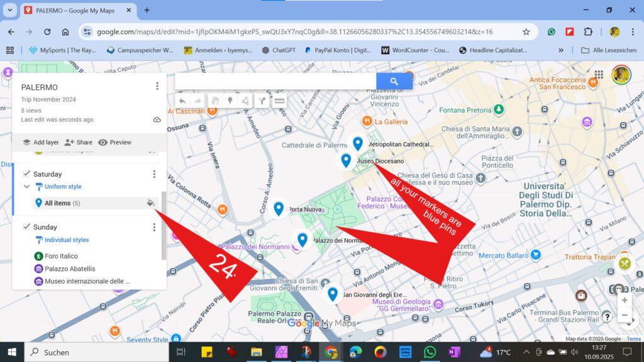Open the Foro Italico marker icon
This screenshot has height=362, width=644.
[38, 256]
